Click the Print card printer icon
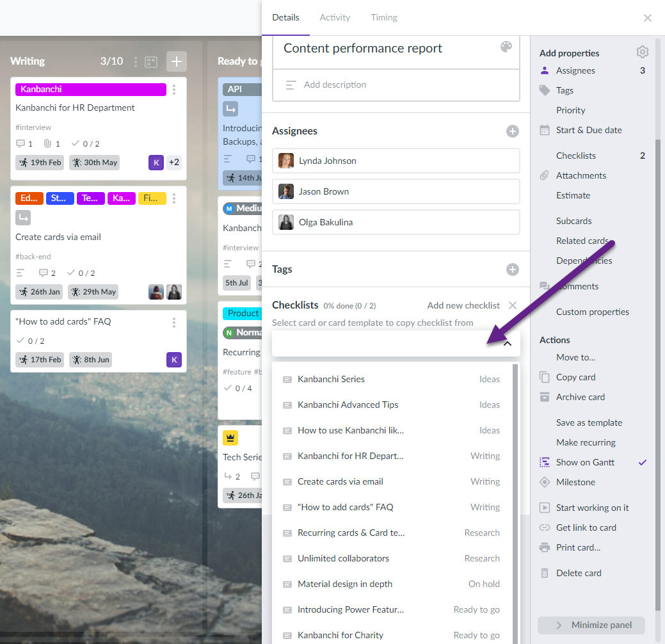665x644 pixels. pyautogui.click(x=545, y=547)
